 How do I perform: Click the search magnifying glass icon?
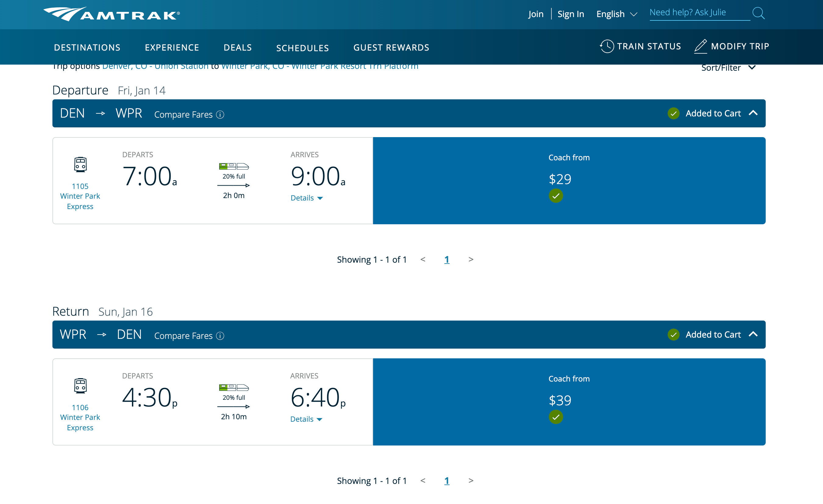click(759, 13)
